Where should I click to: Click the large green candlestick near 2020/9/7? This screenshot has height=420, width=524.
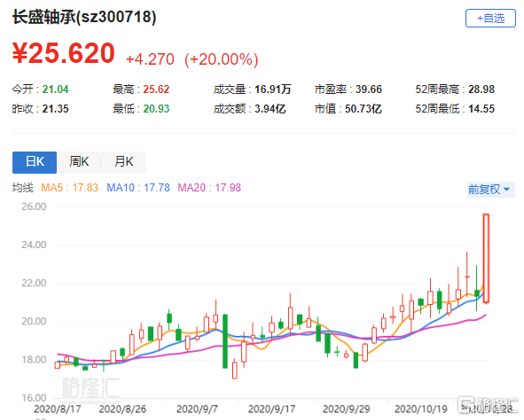[x=225, y=341]
